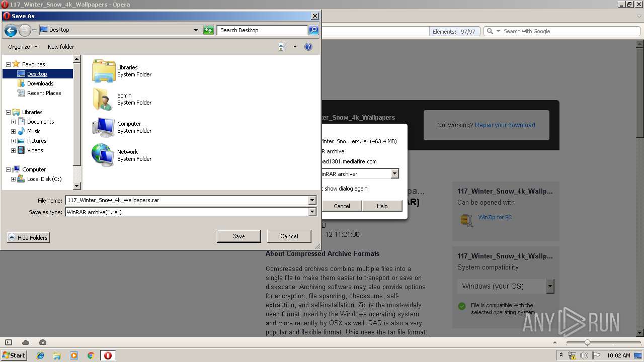Click Hide Folders button
Image resolution: width=644 pixels, height=362 pixels.
tap(28, 238)
